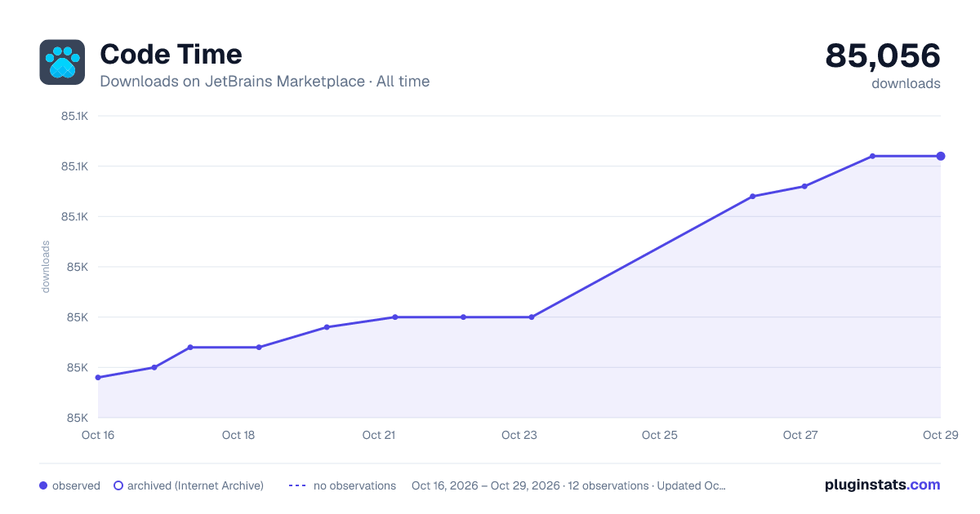Click the Code Time paw plugin icon
This screenshot has width=980, height=514.
62,62
